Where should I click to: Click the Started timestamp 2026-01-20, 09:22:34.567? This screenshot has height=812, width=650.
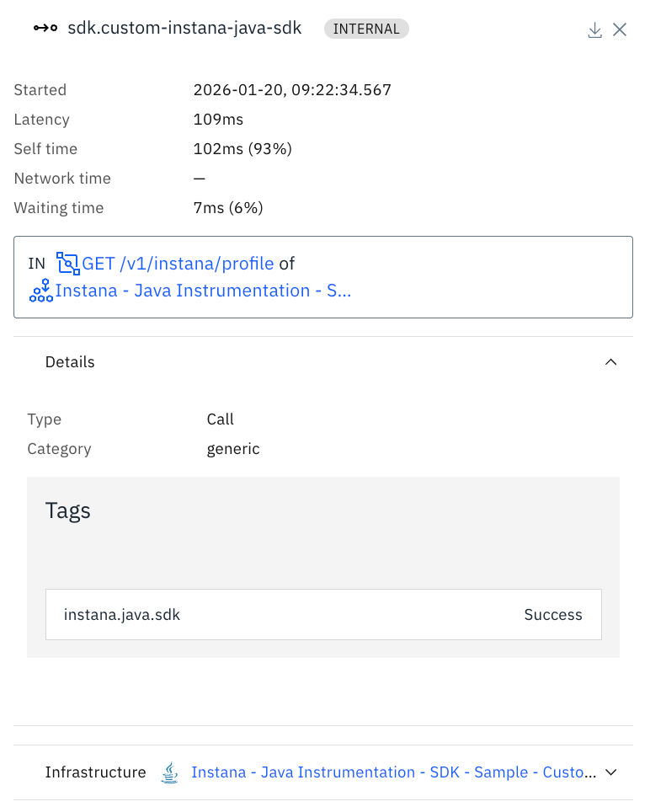point(292,90)
